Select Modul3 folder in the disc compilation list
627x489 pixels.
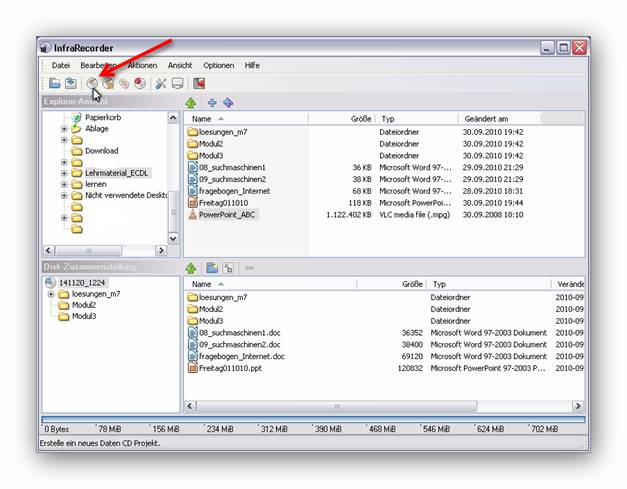pos(211,321)
